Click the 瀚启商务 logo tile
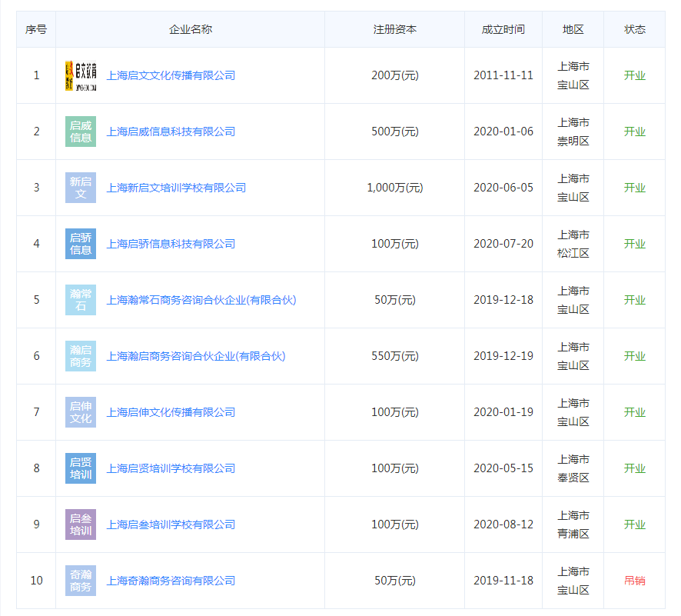Viewport: 681px width, 616px height. tap(81, 356)
